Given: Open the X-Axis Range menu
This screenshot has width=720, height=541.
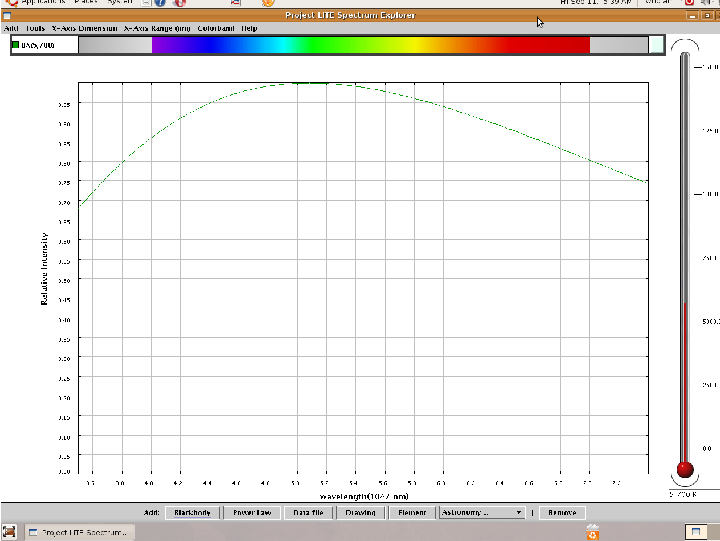Looking at the screenshot, I should (156, 28).
